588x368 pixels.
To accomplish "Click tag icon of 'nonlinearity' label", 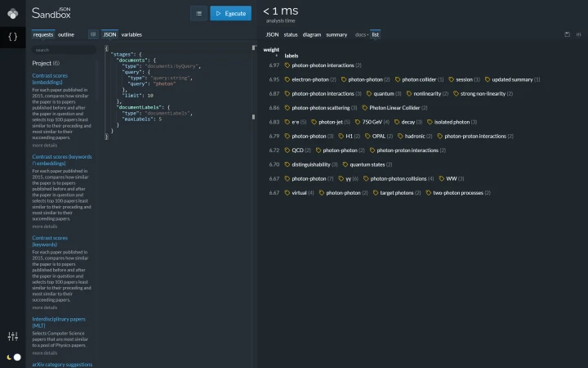I will (x=409, y=93).
